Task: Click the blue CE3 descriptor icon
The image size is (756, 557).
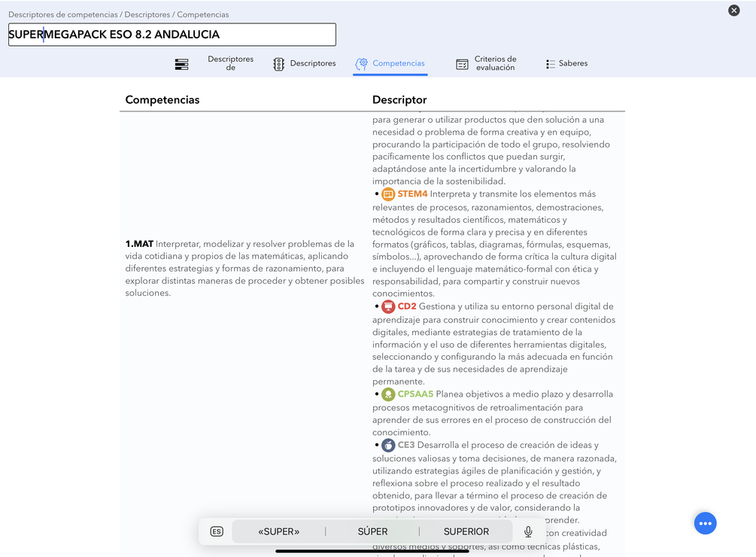Action: [388, 446]
